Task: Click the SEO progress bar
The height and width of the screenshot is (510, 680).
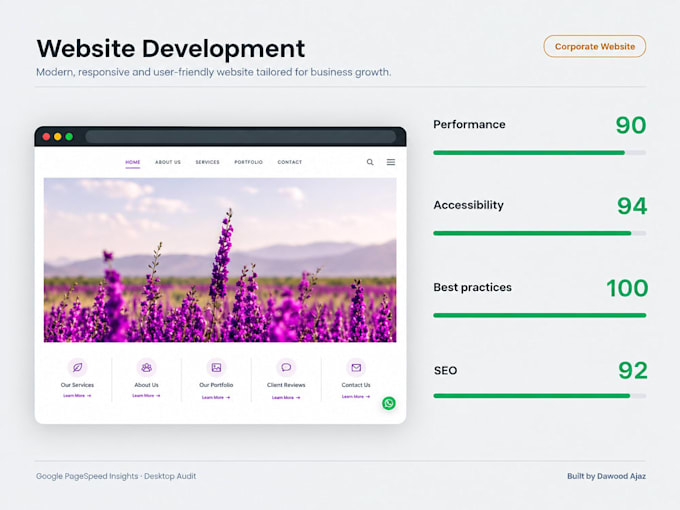Action: pyautogui.click(x=539, y=396)
